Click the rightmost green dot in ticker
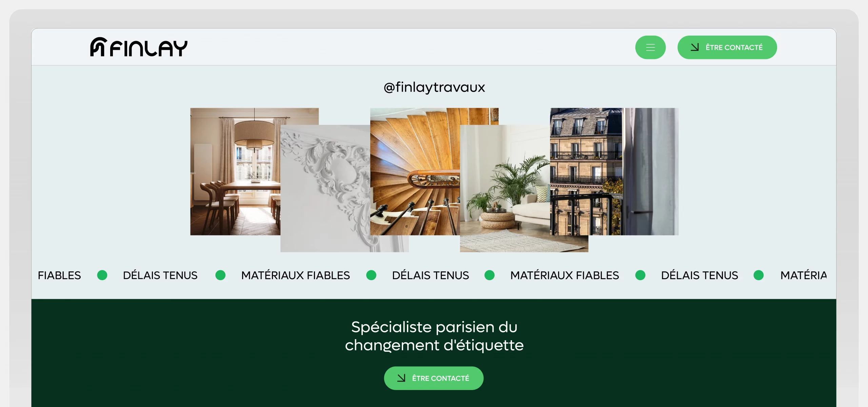The height and width of the screenshot is (407, 868). click(758, 275)
